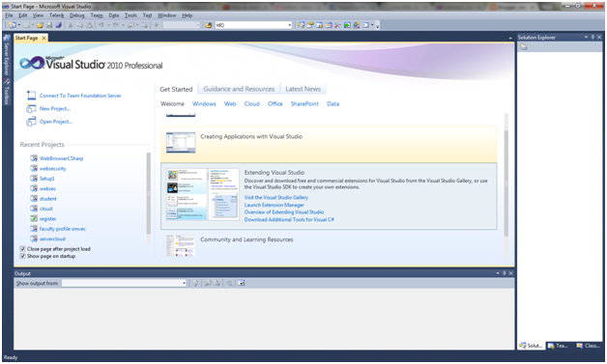The width and height of the screenshot is (607, 364).
Task: Open Solution Explorer from toolbar icon
Action: point(301,25)
